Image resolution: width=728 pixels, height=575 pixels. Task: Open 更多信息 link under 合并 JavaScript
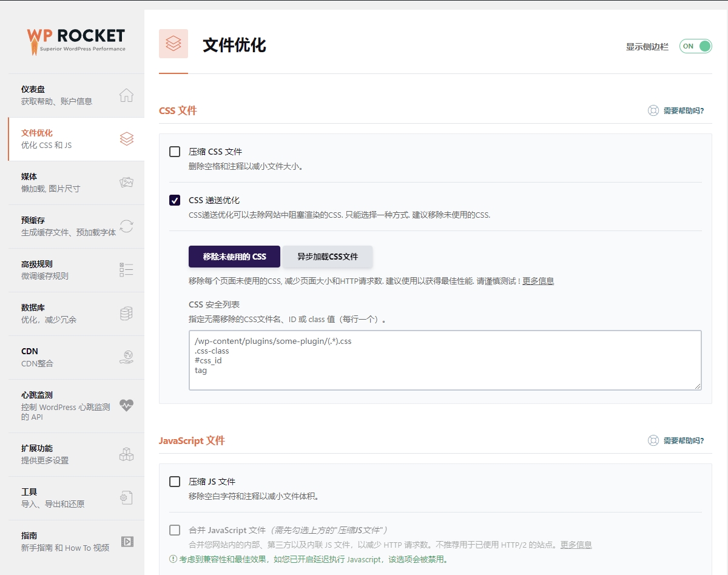pos(576,545)
